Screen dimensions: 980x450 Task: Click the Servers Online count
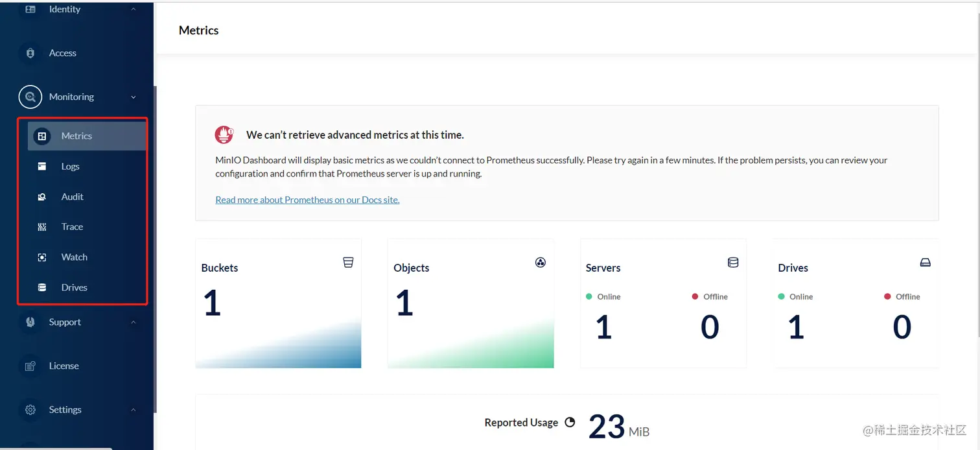pyautogui.click(x=603, y=327)
